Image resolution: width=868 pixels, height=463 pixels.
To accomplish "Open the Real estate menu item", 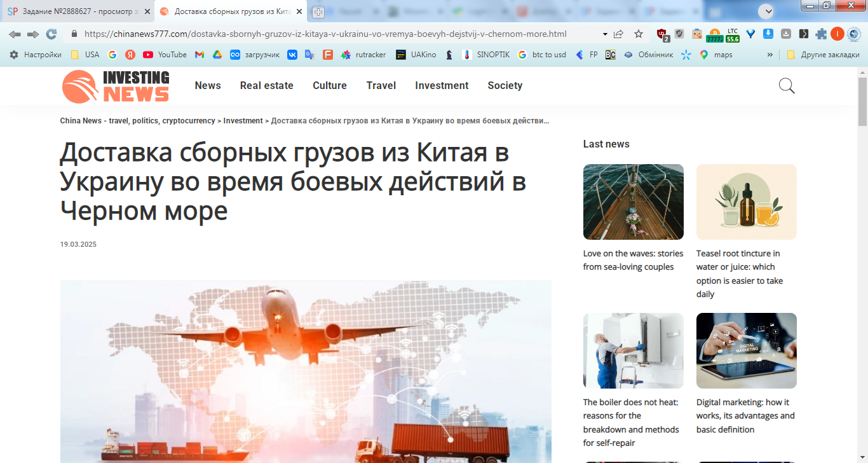I will point(267,85).
